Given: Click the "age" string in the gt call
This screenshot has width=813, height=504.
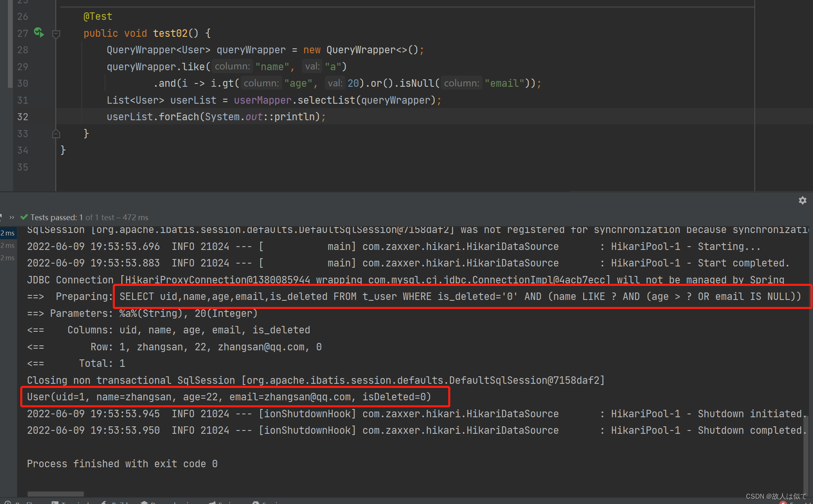Looking at the screenshot, I should pos(298,83).
